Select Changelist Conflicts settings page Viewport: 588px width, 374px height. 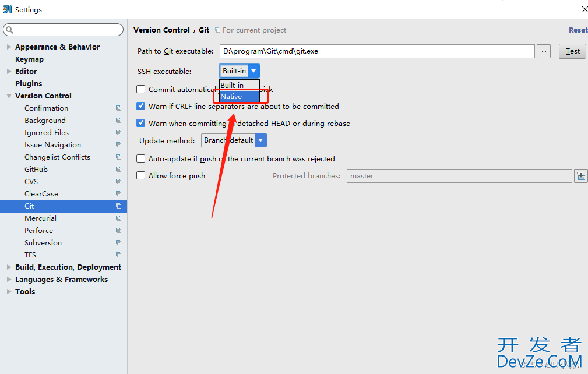(57, 157)
